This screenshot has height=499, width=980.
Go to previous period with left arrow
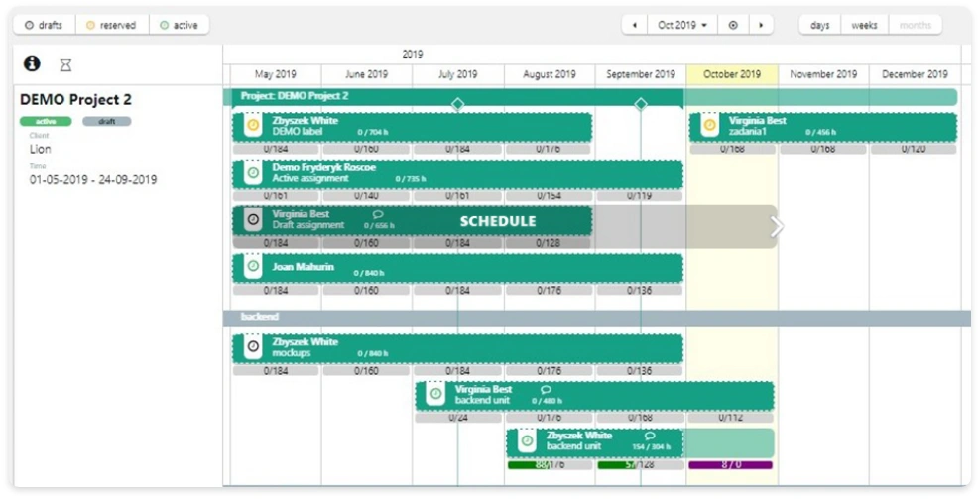click(635, 25)
